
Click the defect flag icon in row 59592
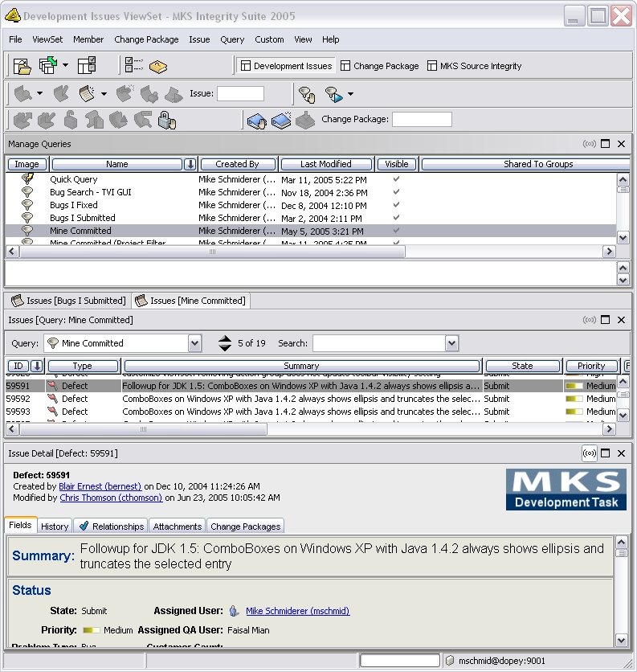click(x=53, y=399)
